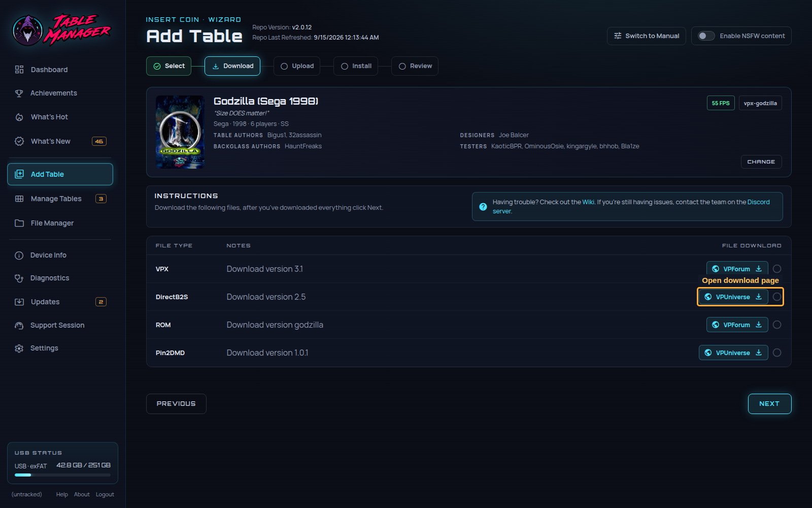The image size is (812, 508).
Task: Click the File Manager folder icon
Action: point(19,223)
